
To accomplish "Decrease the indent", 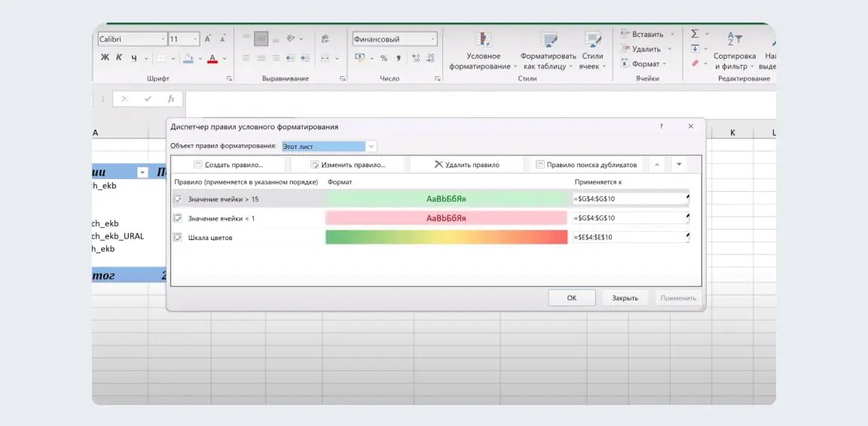I will 290,58.
